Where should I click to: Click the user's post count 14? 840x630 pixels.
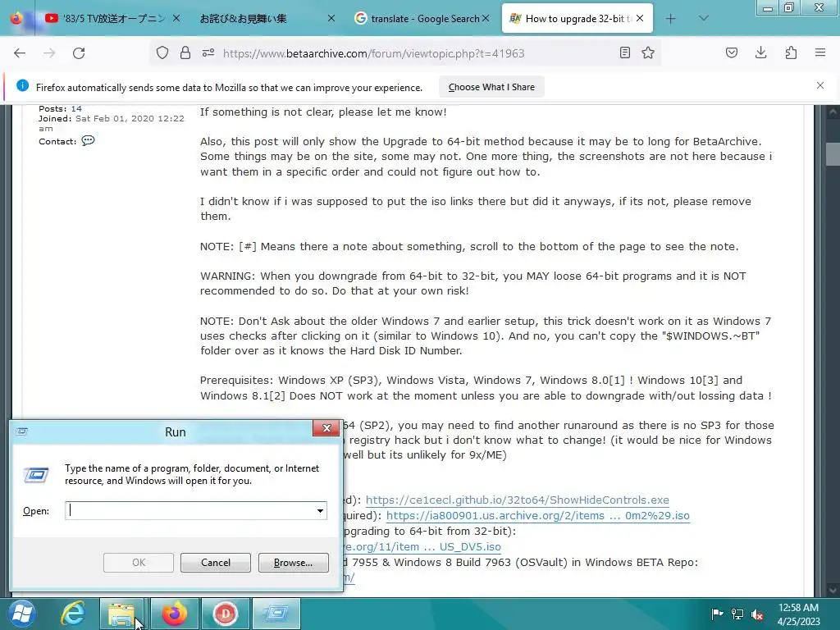(76, 109)
